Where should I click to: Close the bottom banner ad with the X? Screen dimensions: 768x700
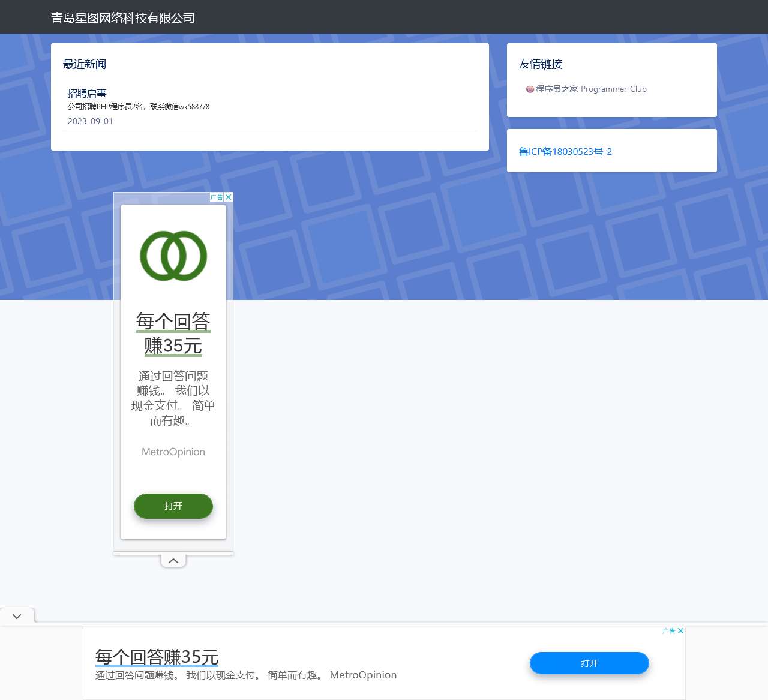680,630
